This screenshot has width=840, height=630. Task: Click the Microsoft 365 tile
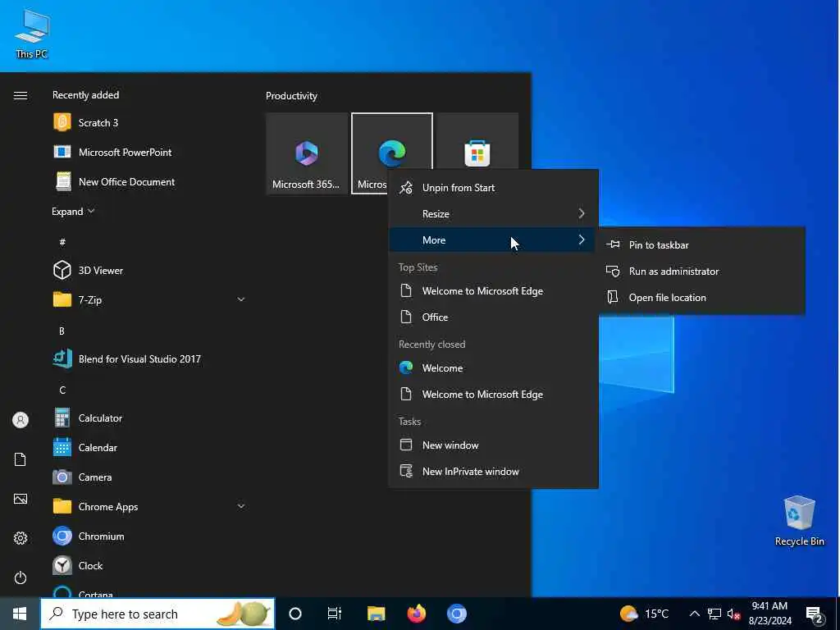(307, 153)
